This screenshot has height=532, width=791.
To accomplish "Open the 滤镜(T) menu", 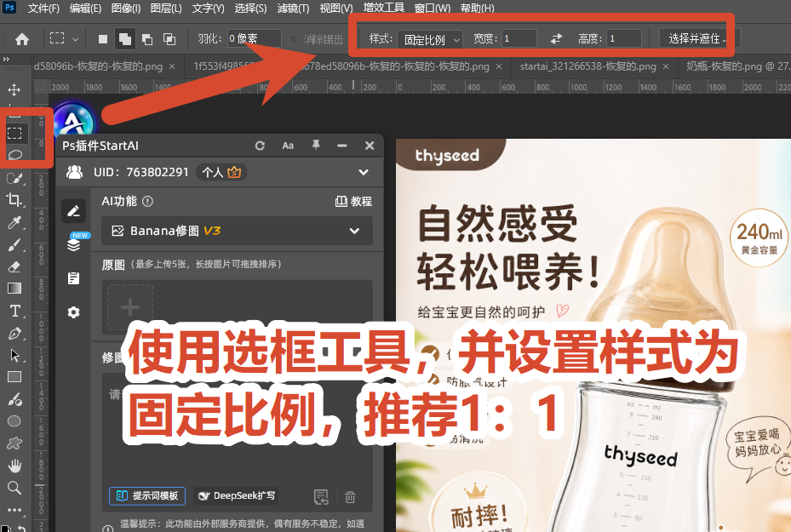I will click(293, 8).
